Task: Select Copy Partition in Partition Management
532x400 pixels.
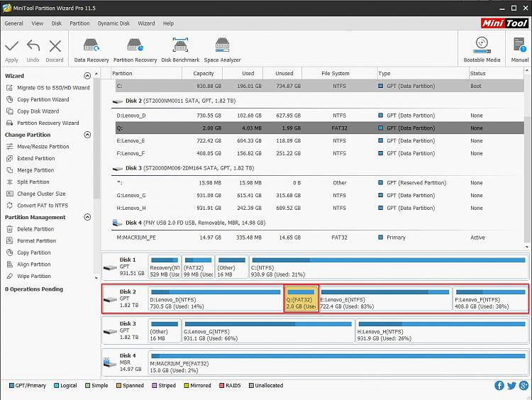Action: click(28, 252)
